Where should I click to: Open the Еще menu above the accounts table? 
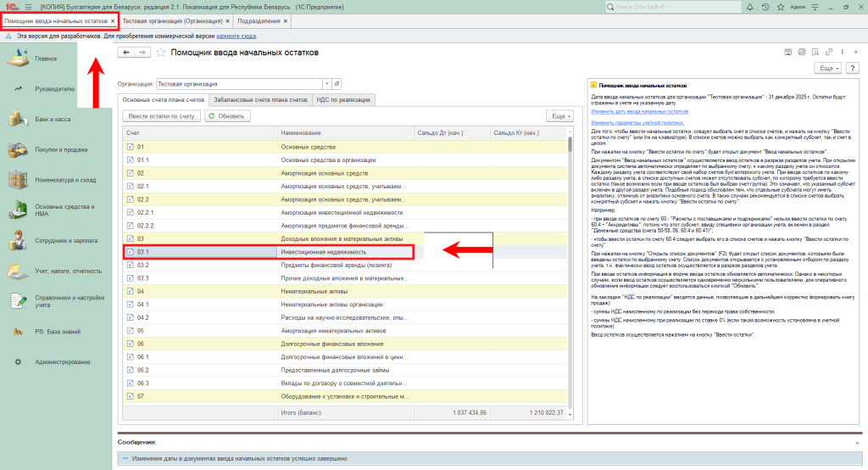point(560,115)
